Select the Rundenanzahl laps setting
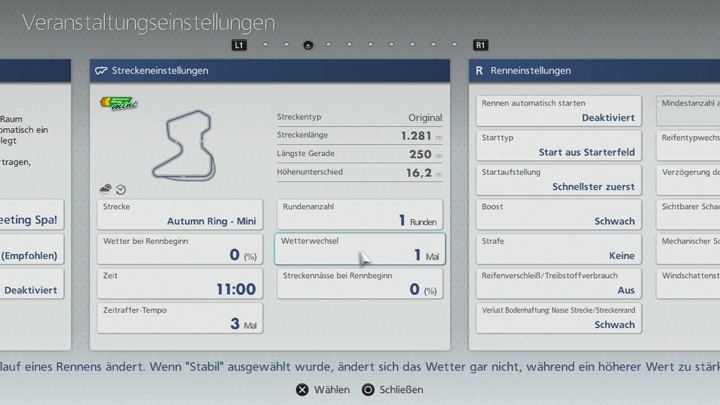Viewport: 720px width, 405px height. (x=359, y=214)
